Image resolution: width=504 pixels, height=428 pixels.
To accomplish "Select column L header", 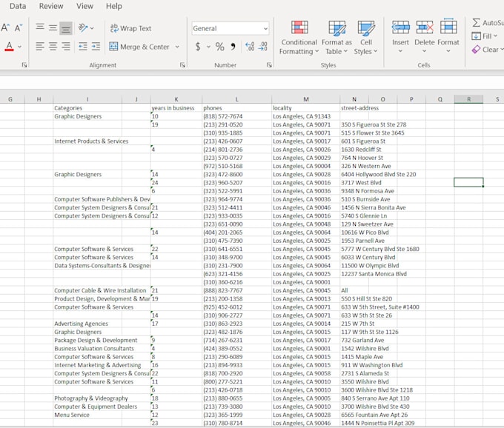I will pos(237,99).
